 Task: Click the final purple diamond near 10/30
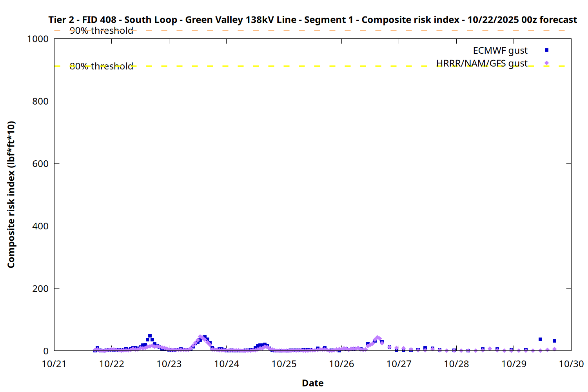554,349
